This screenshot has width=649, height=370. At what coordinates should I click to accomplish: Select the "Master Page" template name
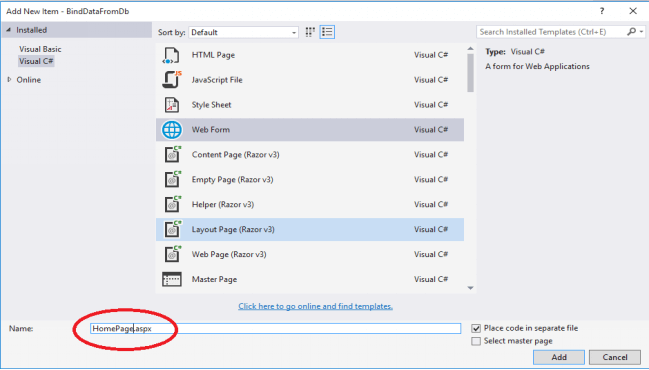[214, 279]
